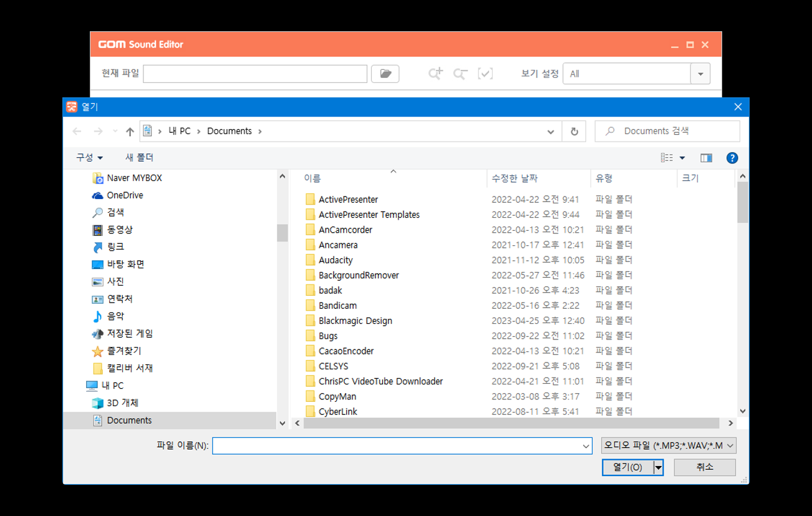Open the help icon
Screen dimensions: 812x516
click(x=732, y=158)
